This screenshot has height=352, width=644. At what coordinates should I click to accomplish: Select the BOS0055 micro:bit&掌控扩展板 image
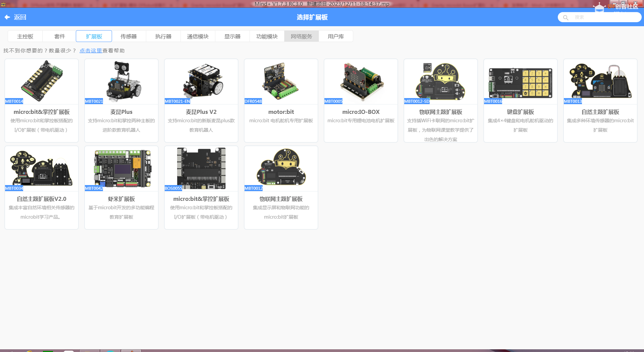[201, 168]
